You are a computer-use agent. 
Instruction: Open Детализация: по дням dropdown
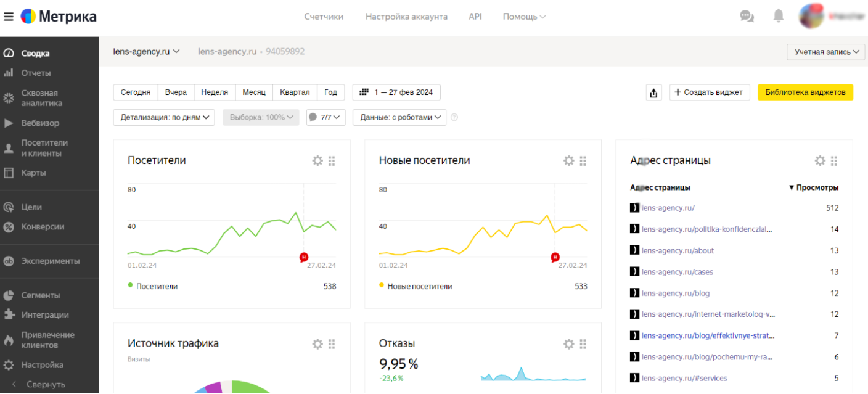[164, 117]
